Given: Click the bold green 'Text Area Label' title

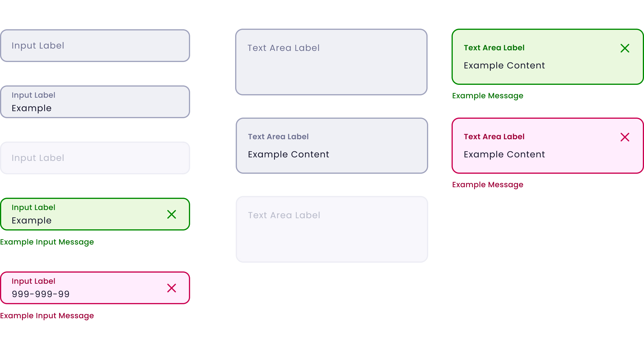Looking at the screenshot, I should pyautogui.click(x=494, y=48).
